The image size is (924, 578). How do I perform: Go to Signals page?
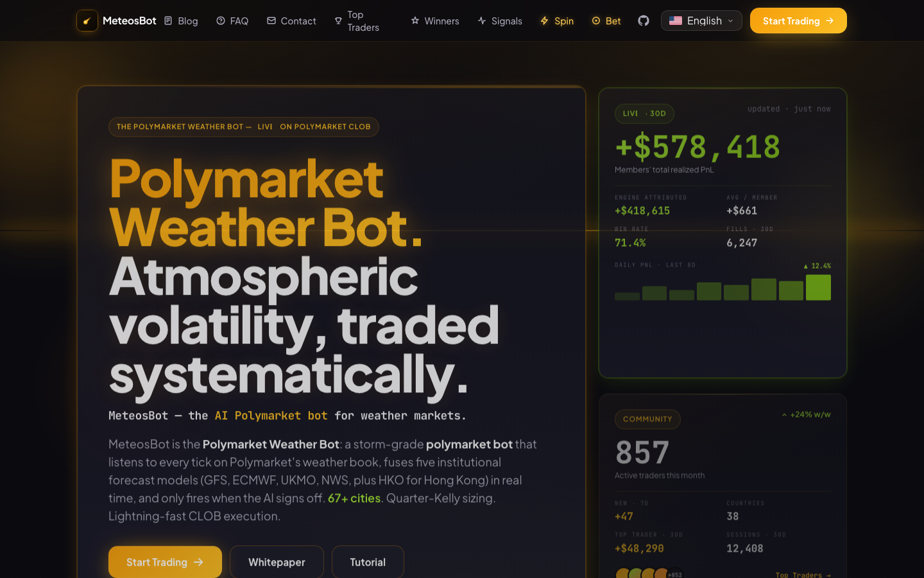pos(500,21)
